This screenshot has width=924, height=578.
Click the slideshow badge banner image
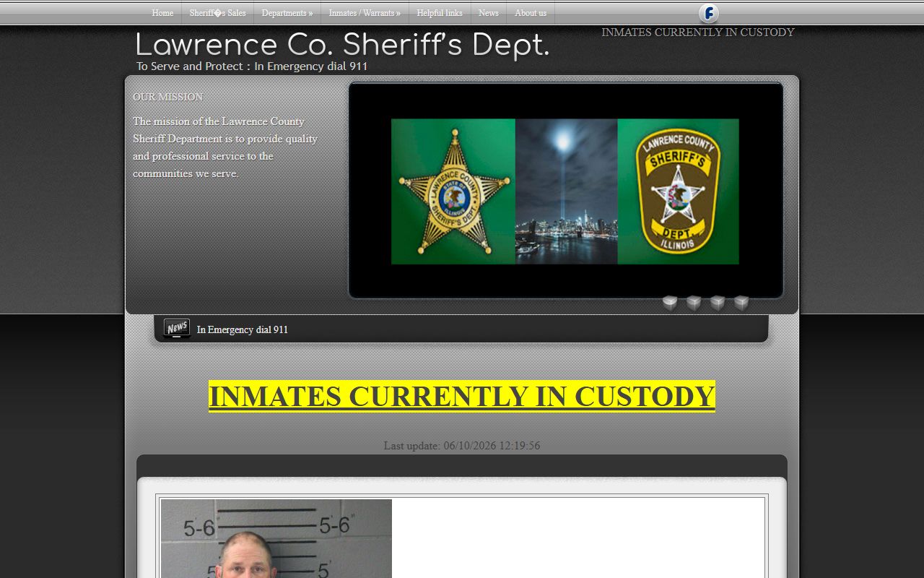565,191
